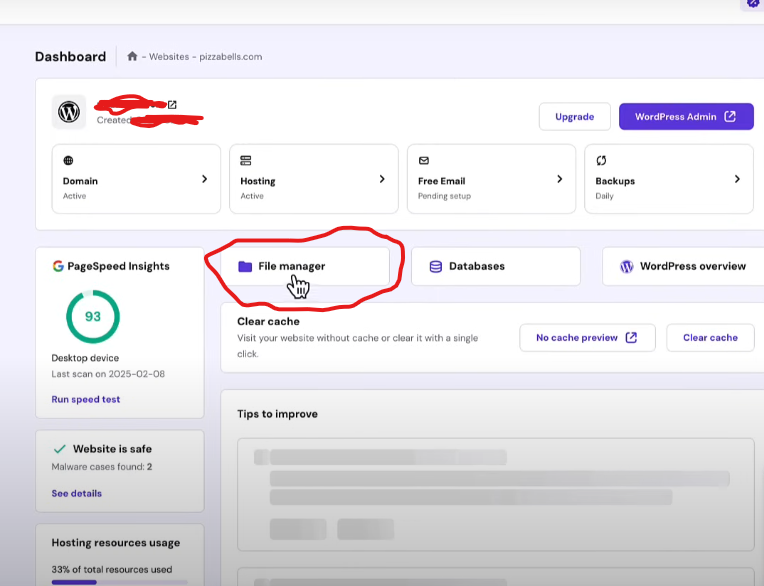Click the Clear cache button
The width and height of the screenshot is (764, 586).
pos(710,338)
